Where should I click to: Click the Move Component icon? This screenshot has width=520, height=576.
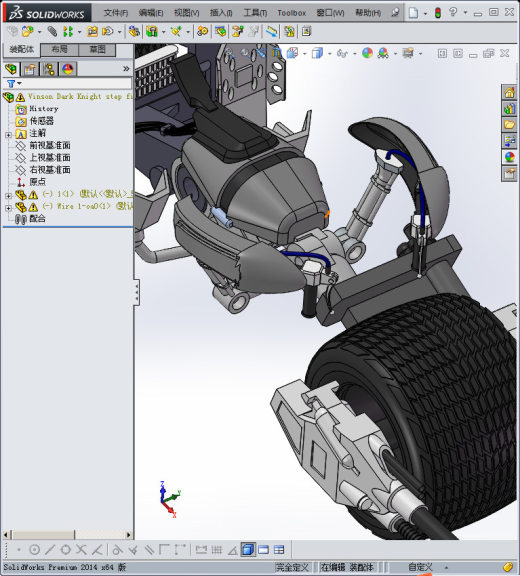pos(108,32)
